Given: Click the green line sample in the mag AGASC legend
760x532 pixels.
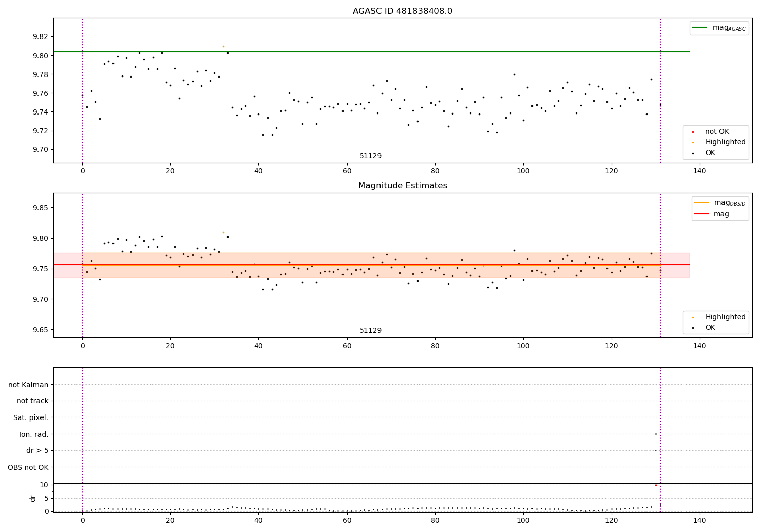Looking at the screenshot, I should [x=700, y=28].
